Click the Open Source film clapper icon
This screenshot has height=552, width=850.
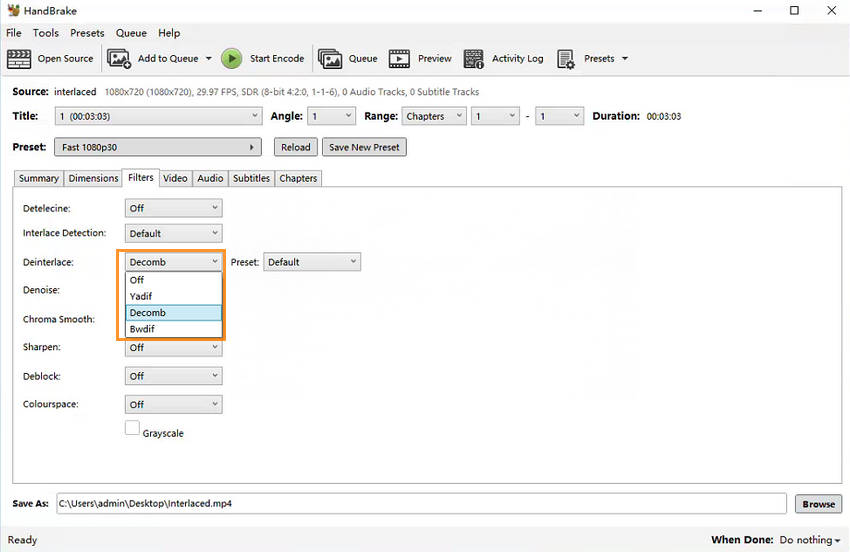[19, 59]
